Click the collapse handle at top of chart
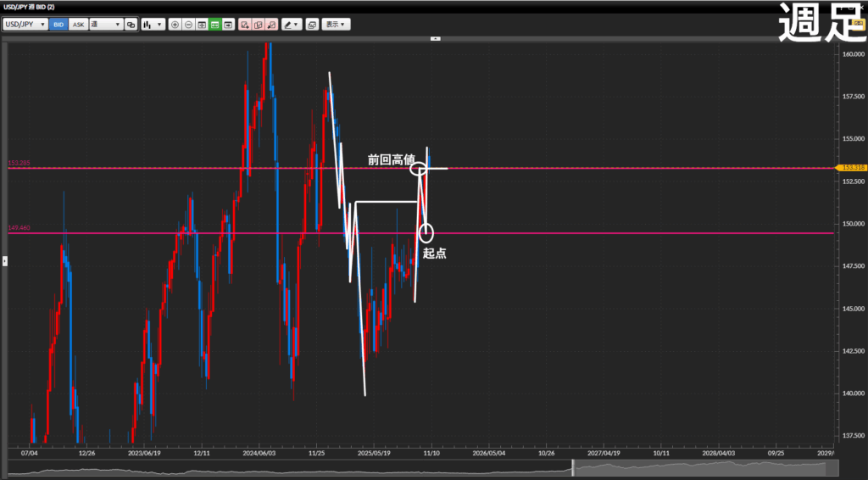868x480 pixels. pos(436,38)
